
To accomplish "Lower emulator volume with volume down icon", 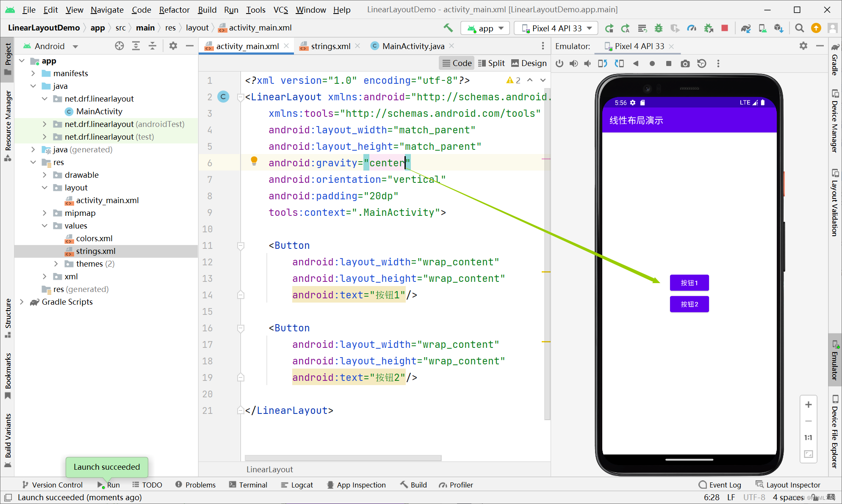I will pos(588,63).
